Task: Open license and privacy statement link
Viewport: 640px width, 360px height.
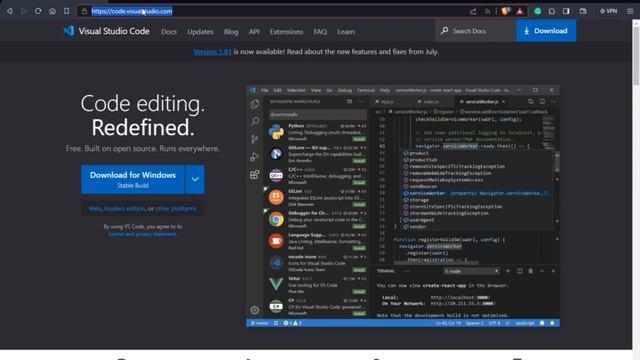Action: pos(142,234)
